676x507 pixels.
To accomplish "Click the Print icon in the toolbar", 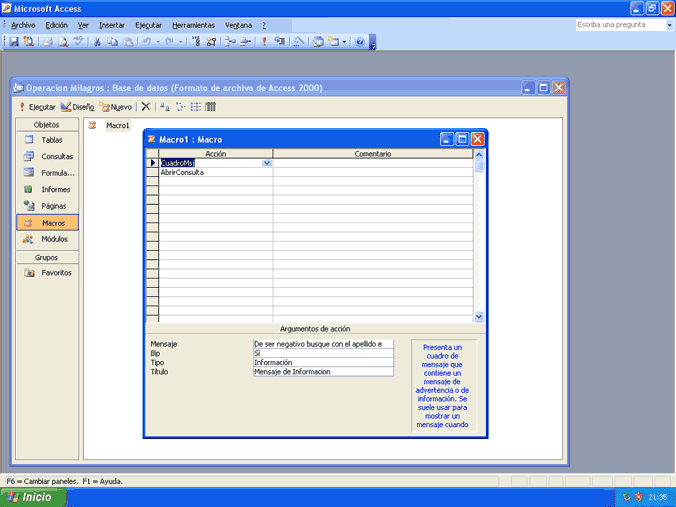I will 48,42.
